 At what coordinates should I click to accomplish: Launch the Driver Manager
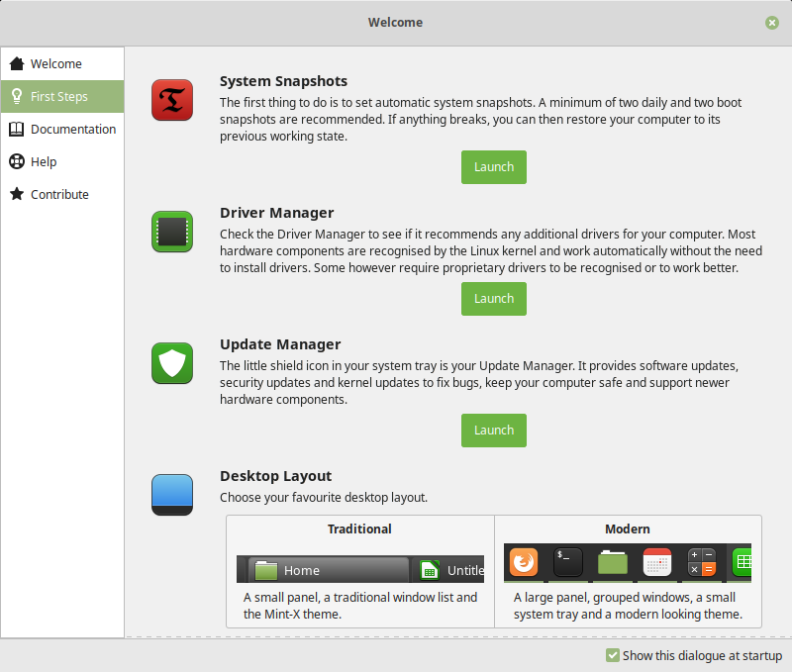click(x=493, y=299)
